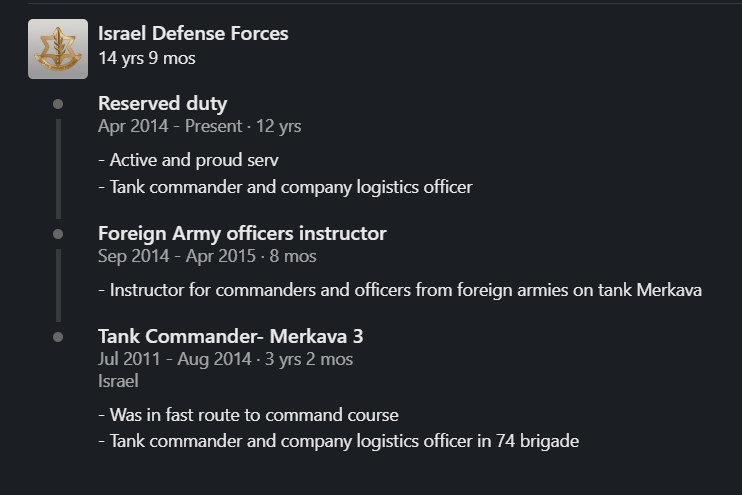
Task: Open the Tank Commander- Merkava 3 title
Action: coord(230,336)
